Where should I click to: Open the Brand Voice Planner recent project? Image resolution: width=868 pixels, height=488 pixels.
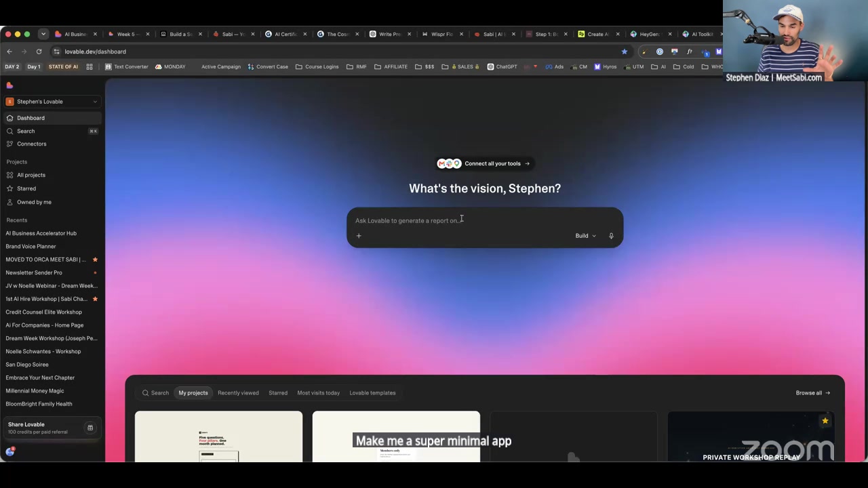point(31,247)
